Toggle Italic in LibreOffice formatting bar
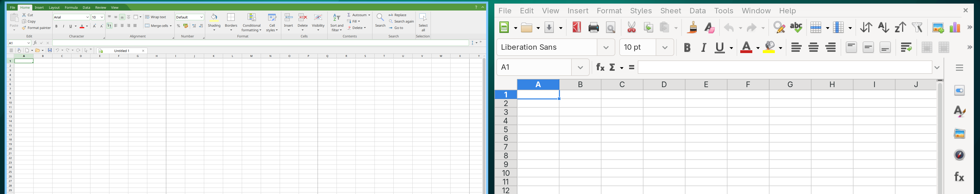This screenshot has width=980, height=194. pos(704,48)
